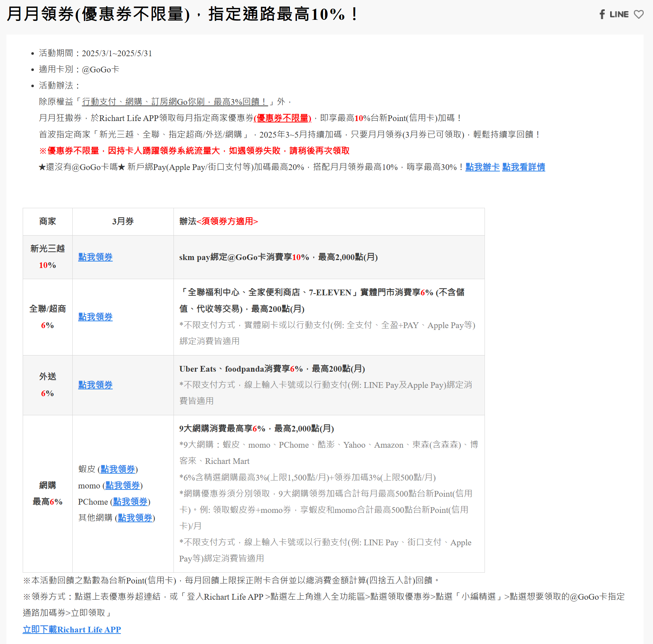Share the page via the Facebook icon
The height and width of the screenshot is (644, 653).
pos(602,14)
